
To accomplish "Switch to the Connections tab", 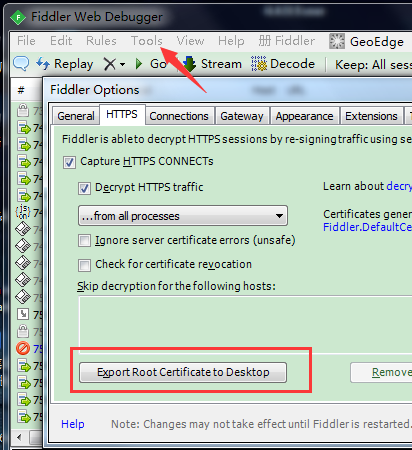I will pyautogui.click(x=179, y=116).
